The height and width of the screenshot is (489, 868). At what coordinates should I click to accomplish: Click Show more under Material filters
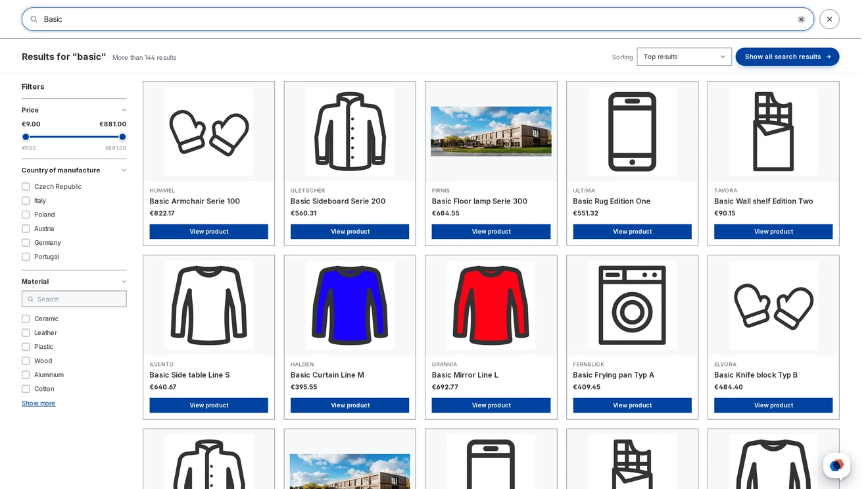click(38, 403)
